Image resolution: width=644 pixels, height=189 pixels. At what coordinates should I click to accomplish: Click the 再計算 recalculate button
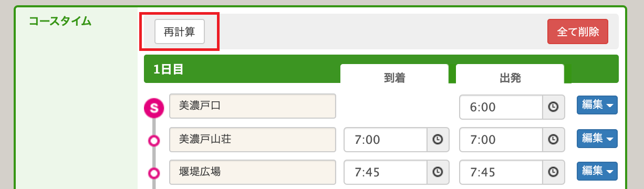[179, 31]
